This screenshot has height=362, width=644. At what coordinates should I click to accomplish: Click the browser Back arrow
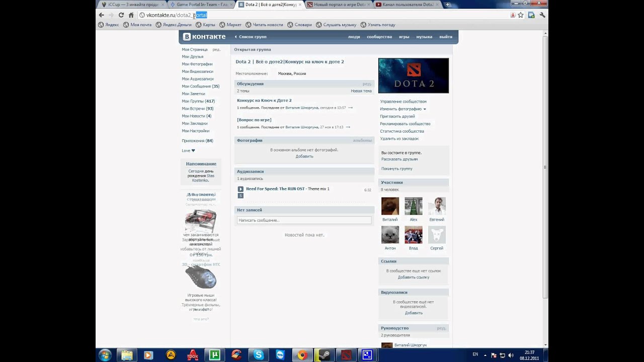click(x=101, y=15)
